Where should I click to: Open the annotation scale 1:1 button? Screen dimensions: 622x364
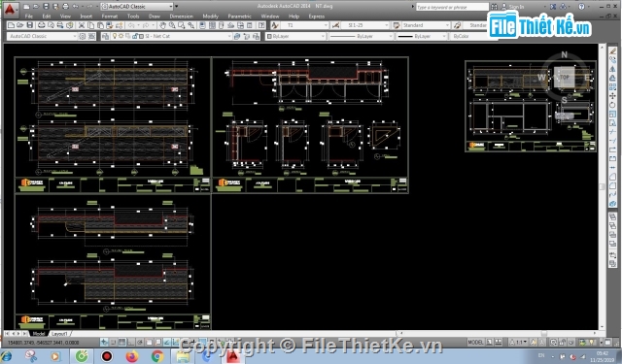click(x=518, y=342)
